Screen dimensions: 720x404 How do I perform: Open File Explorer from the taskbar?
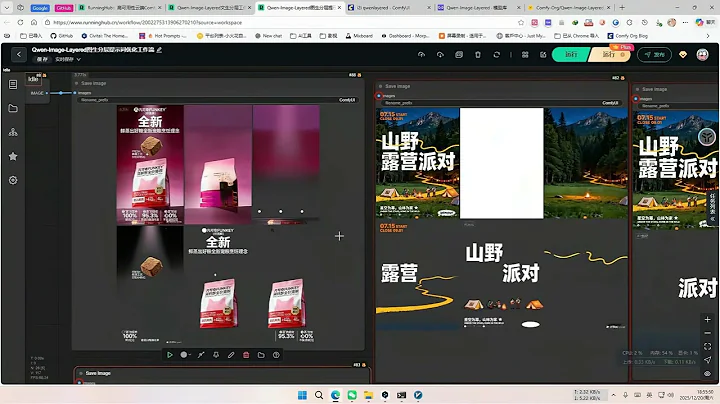point(368,395)
